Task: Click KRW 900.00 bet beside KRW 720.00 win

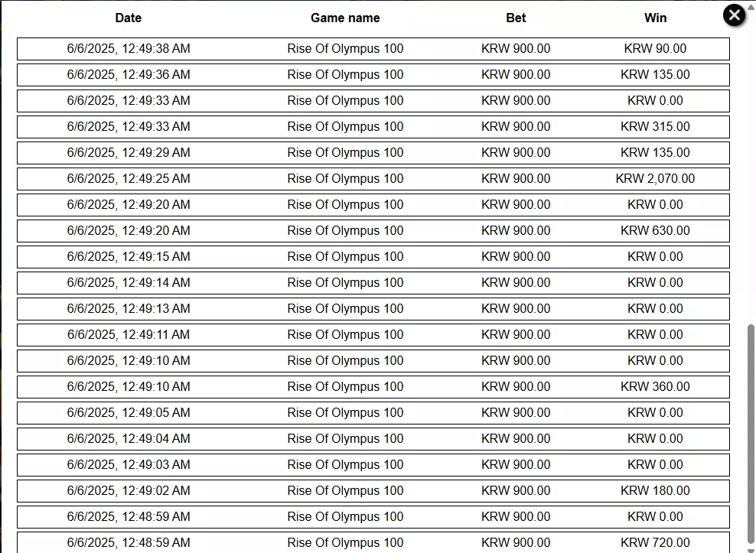Action: click(516, 543)
